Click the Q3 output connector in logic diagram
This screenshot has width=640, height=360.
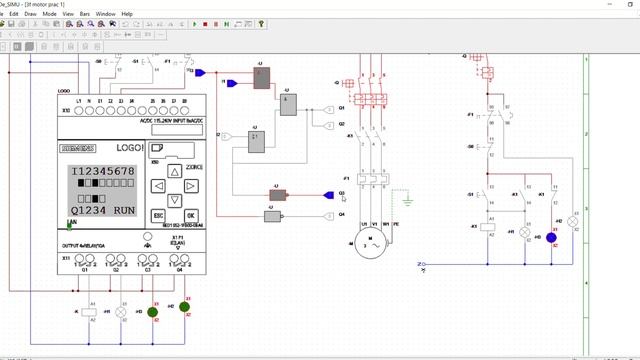[329, 195]
